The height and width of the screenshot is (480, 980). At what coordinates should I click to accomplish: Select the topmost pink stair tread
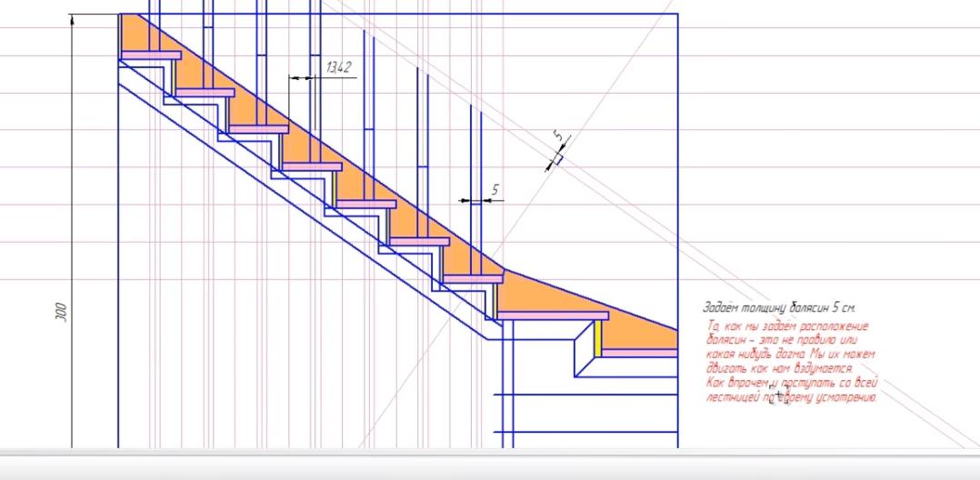151,55
